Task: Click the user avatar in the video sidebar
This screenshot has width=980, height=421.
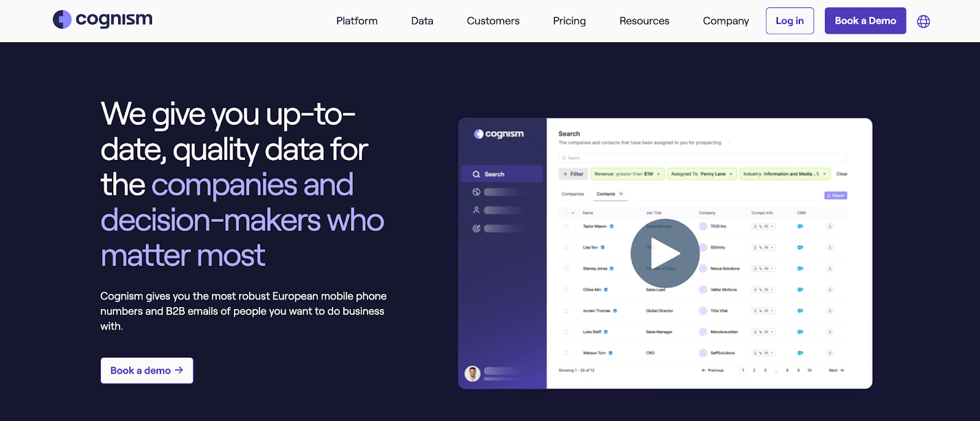Action: point(472,373)
